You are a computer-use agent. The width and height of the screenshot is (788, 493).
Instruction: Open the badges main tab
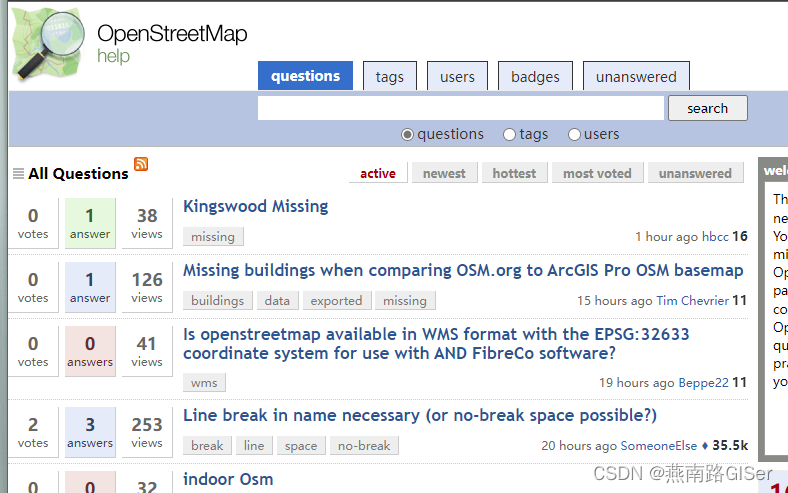[535, 76]
